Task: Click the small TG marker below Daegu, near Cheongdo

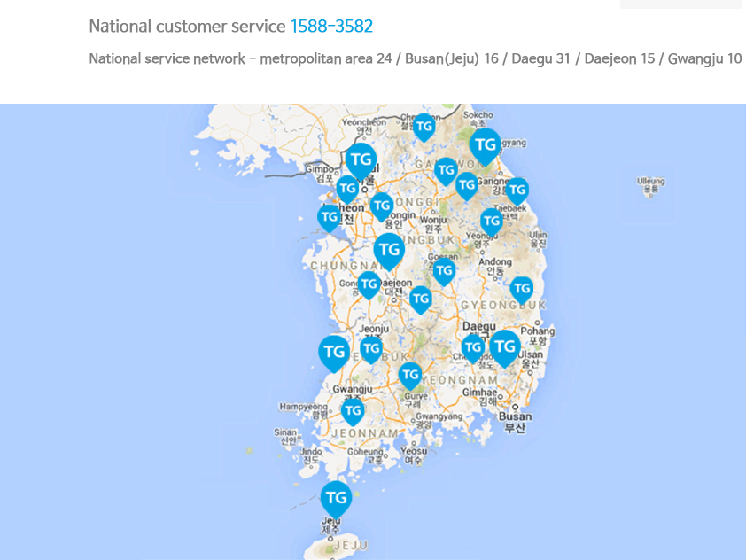Action: tap(473, 348)
